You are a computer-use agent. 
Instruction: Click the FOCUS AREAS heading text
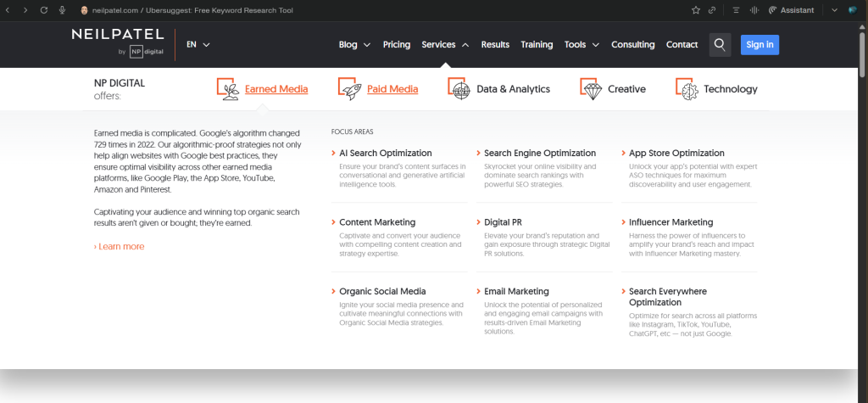tap(352, 132)
